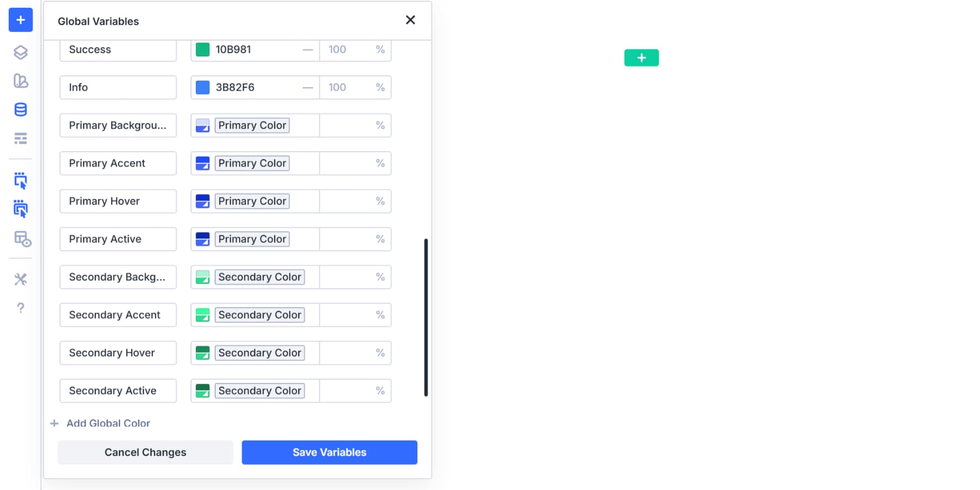Select the multi-element picker icon

click(20, 209)
